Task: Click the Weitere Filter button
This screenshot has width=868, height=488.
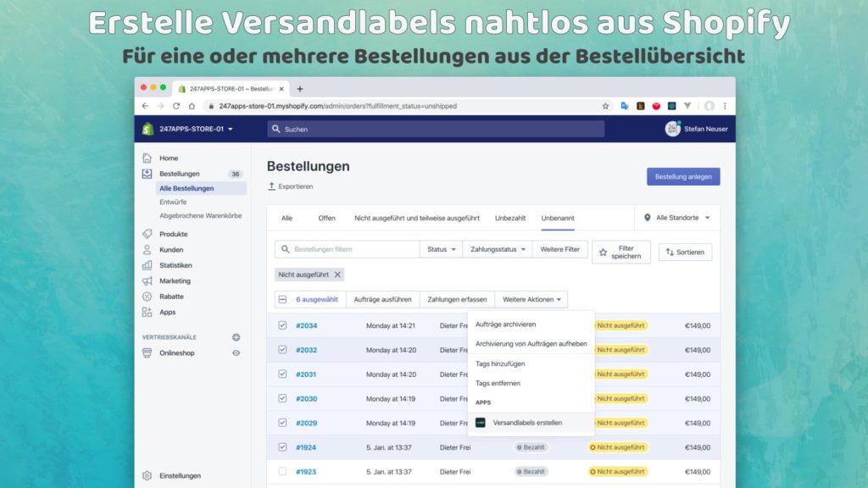Action: (559, 250)
